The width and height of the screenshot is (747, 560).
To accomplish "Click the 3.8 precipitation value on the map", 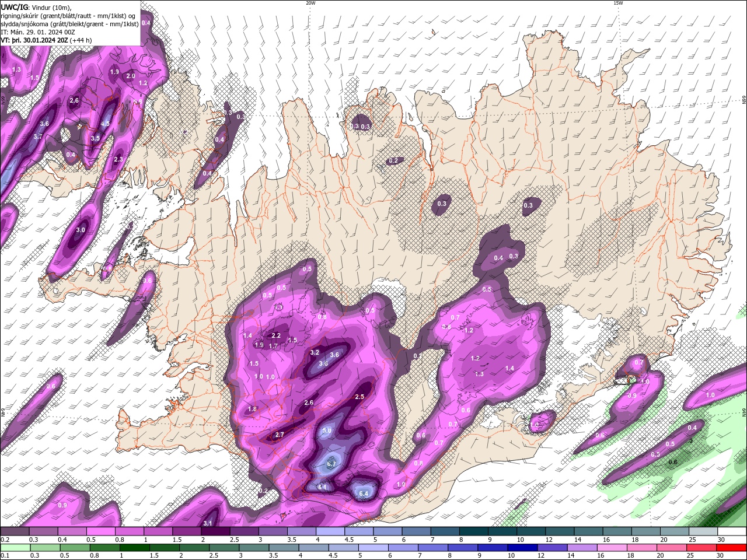I will pyautogui.click(x=323, y=364).
